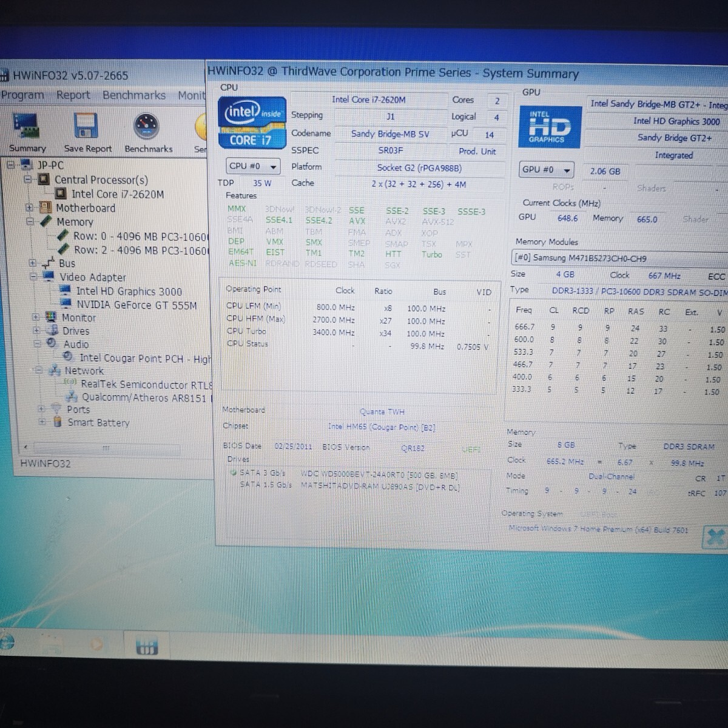Open the CPU #0 selector dropdown
This screenshot has height=728, width=728.
[x=253, y=166]
